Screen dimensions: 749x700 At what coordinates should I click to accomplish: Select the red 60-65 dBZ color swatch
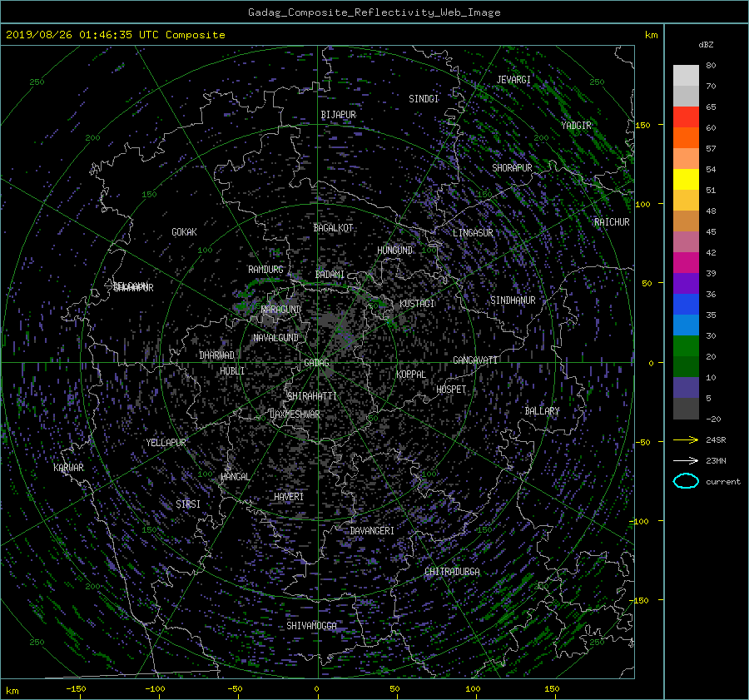tap(686, 117)
